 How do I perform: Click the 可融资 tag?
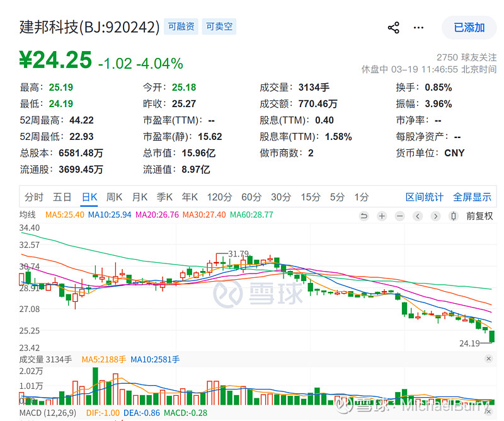181,26
